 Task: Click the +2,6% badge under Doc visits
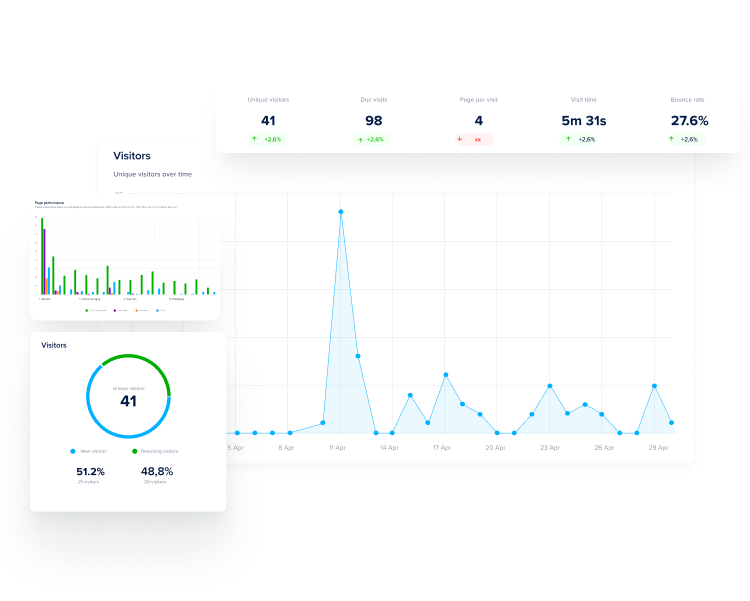tap(372, 140)
